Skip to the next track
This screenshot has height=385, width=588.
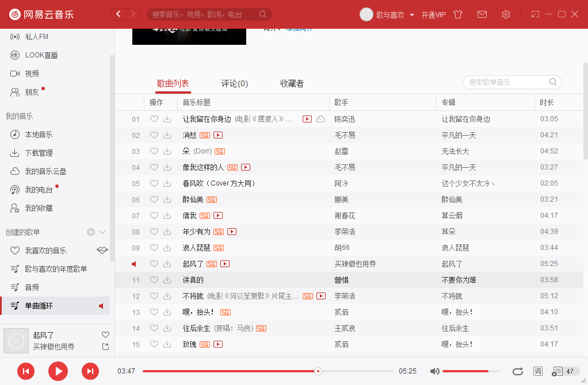click(x=90, y=371)
